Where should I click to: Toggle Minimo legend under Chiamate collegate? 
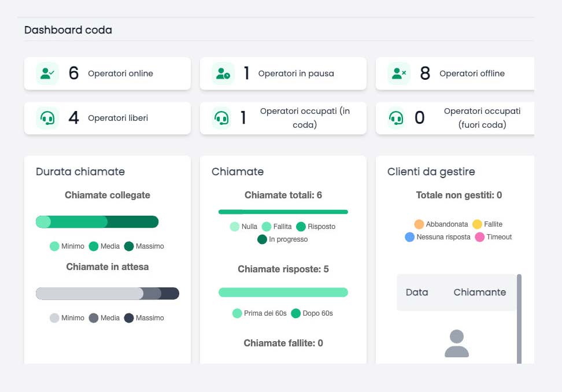[66, 246]
